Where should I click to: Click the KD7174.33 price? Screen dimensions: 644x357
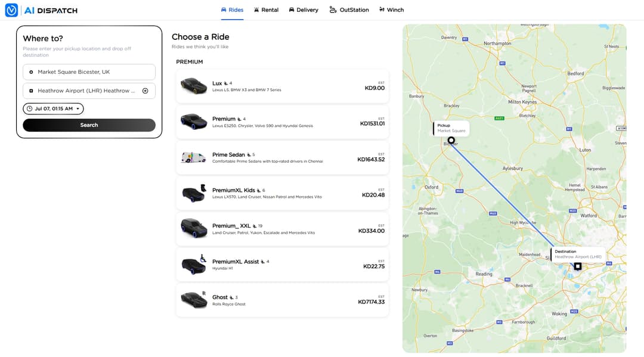pos(371,302)
